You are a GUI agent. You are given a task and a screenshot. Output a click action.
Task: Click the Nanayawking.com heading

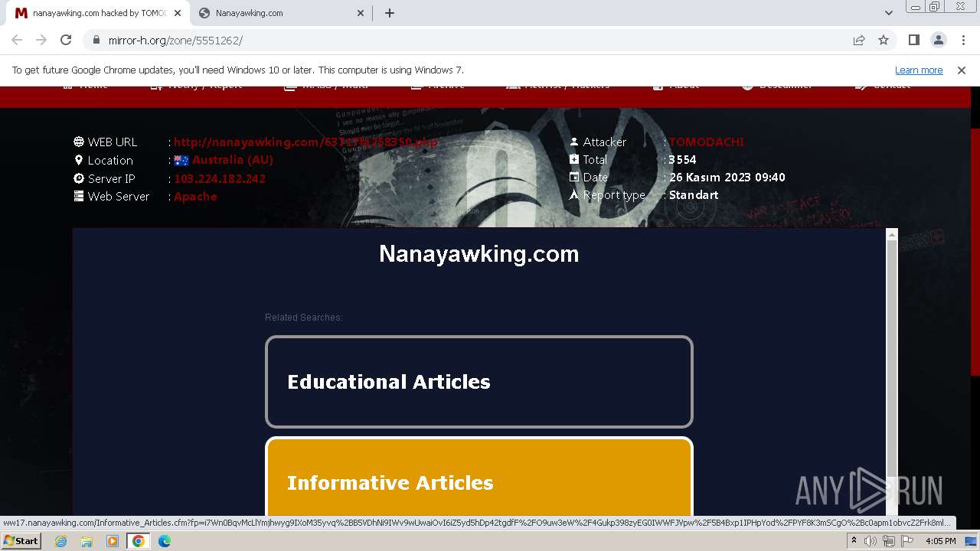point(479,253)
